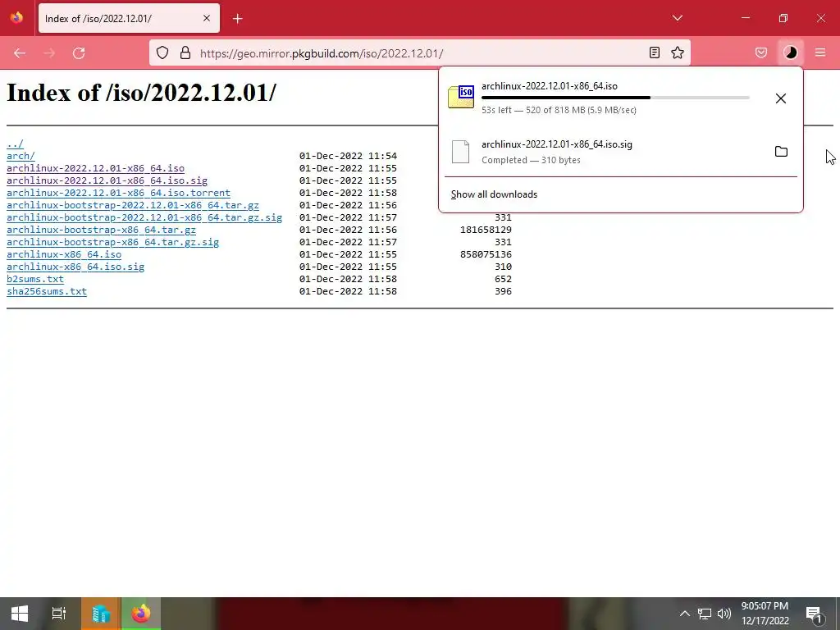Open the sha256sums.txt link
Image resolution: width=840 pixels, height=630 pixels.
[47, 291]
